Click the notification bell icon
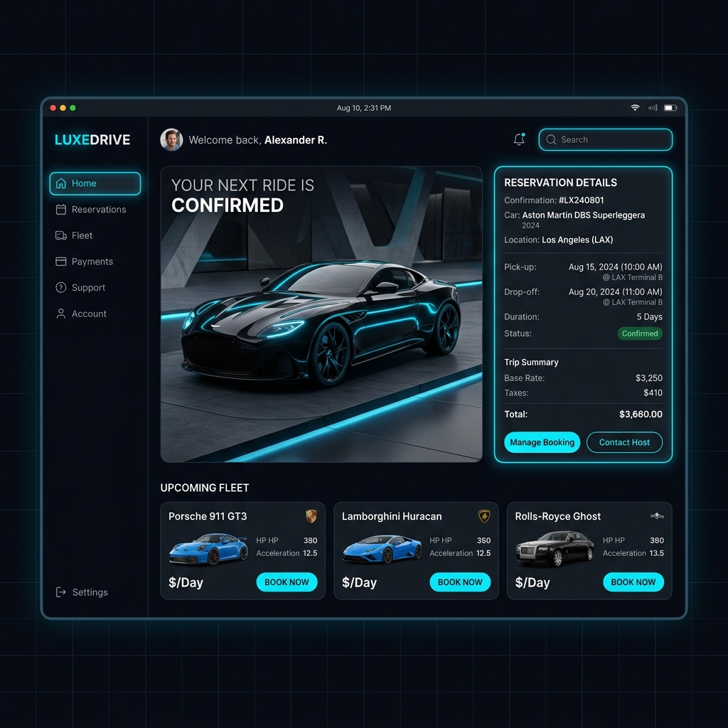728x728 pixels. (519, 139)
